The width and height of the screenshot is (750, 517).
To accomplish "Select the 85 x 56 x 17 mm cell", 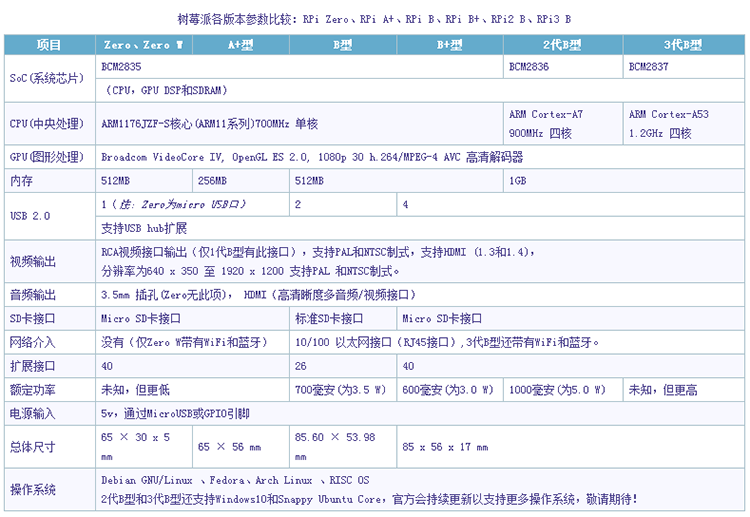I will [570, 447].
